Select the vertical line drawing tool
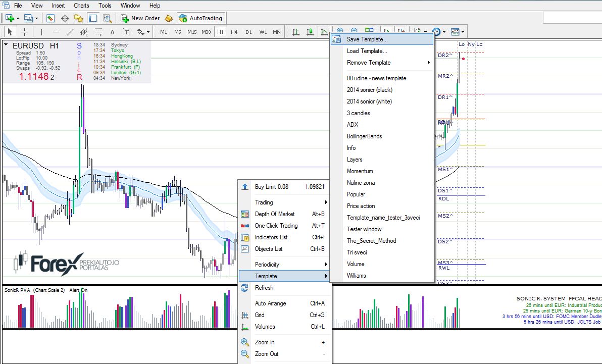This screenshot has width=602, height=364. click(41, 32)
